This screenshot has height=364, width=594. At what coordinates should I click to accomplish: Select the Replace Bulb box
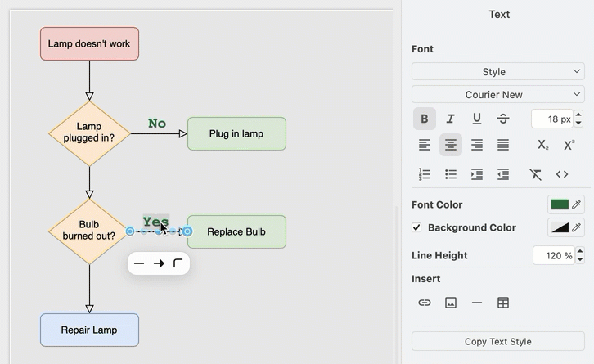(236, 231)
